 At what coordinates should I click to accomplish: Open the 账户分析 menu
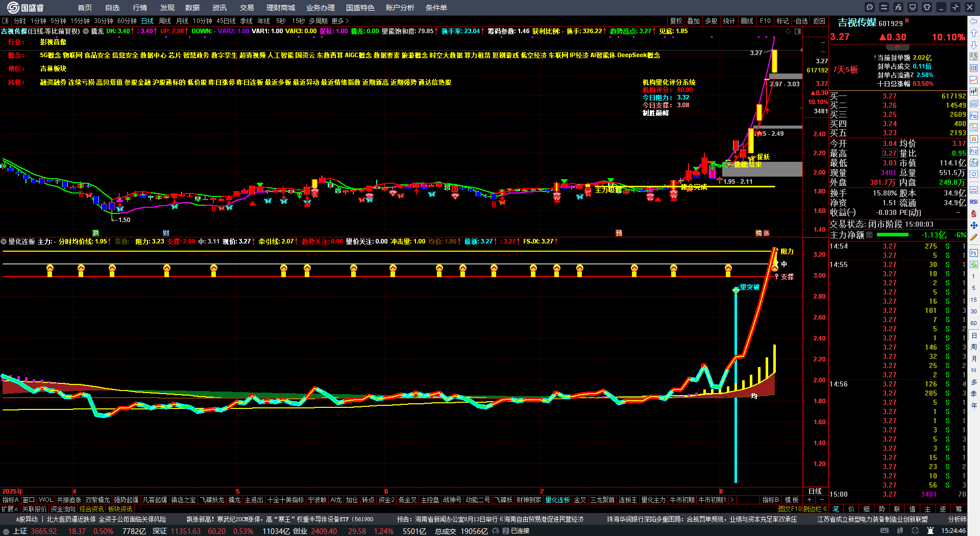click(x=400, y=8)
